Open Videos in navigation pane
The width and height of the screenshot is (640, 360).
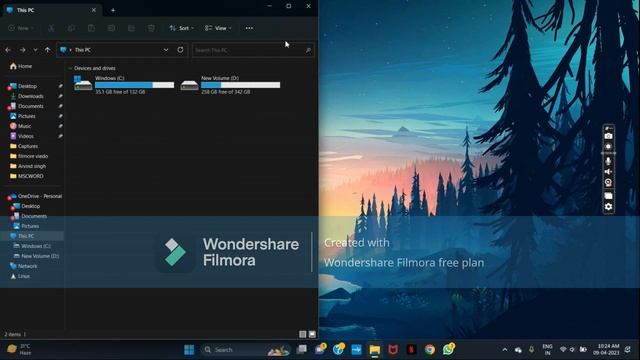coord(26,136)
